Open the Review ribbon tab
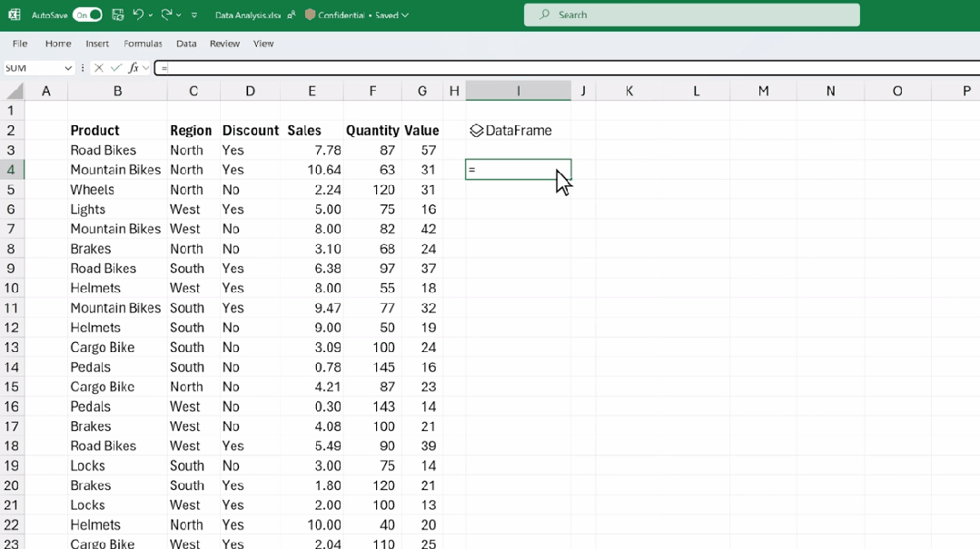The image size is (980, 549). pos(224,44)
